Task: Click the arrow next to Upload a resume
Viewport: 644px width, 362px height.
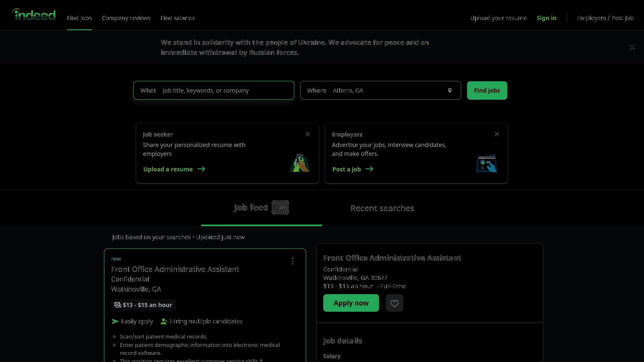Action: point(201,169)
